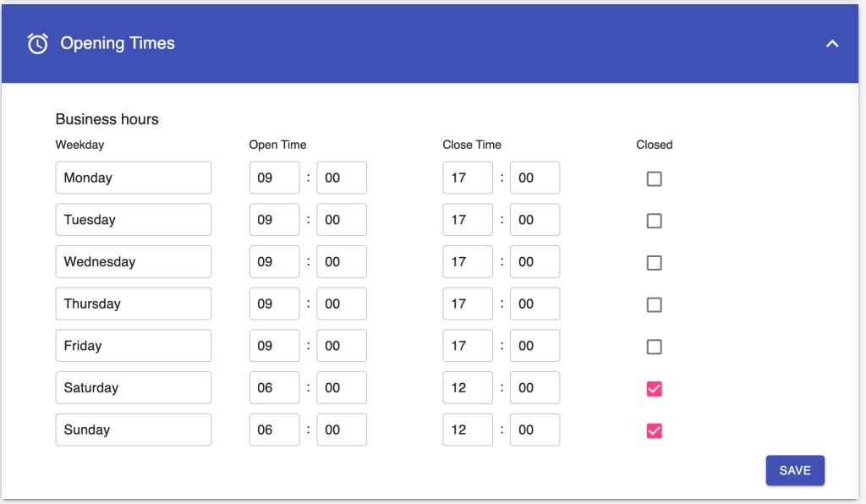Select the Sunday close hour field showing 12
Image resolution: width=866 pixels, height=504 pixels.
(x=467, y=430)
